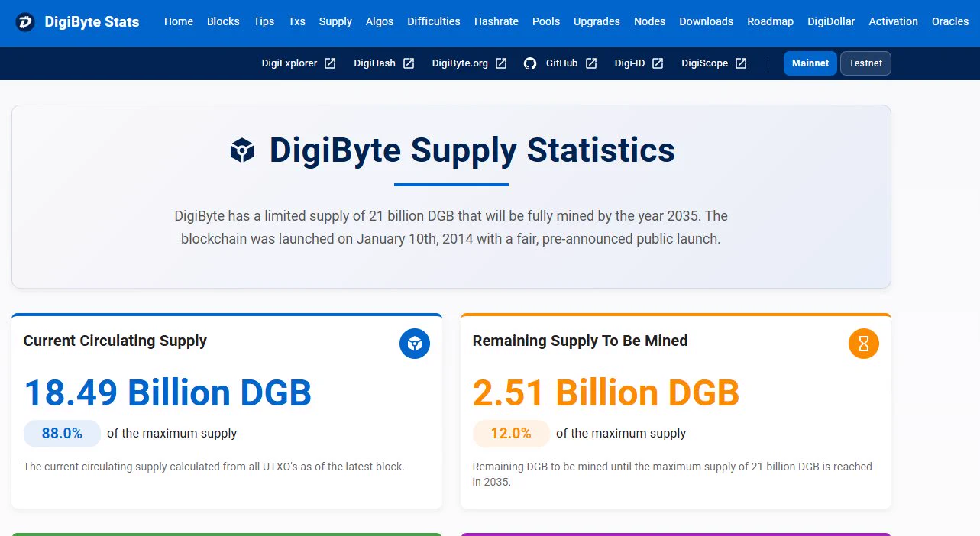Click the orange hourglass icon in Remaining Supply card

point(864,344)
